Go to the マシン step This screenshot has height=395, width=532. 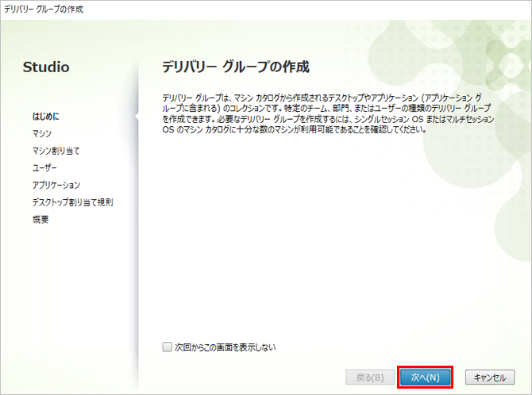(42, 133)
